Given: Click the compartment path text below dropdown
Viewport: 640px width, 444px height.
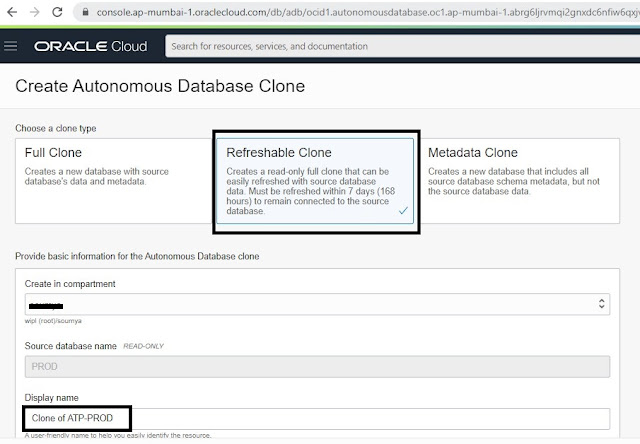Looking at the screenshot, I should coord(51,323).
